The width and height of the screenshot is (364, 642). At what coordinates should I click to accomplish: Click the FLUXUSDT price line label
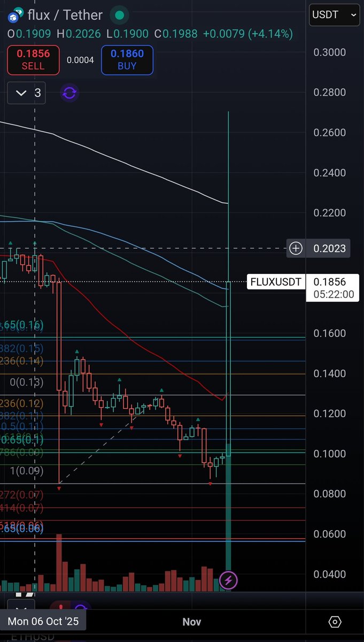coord(275,282)
